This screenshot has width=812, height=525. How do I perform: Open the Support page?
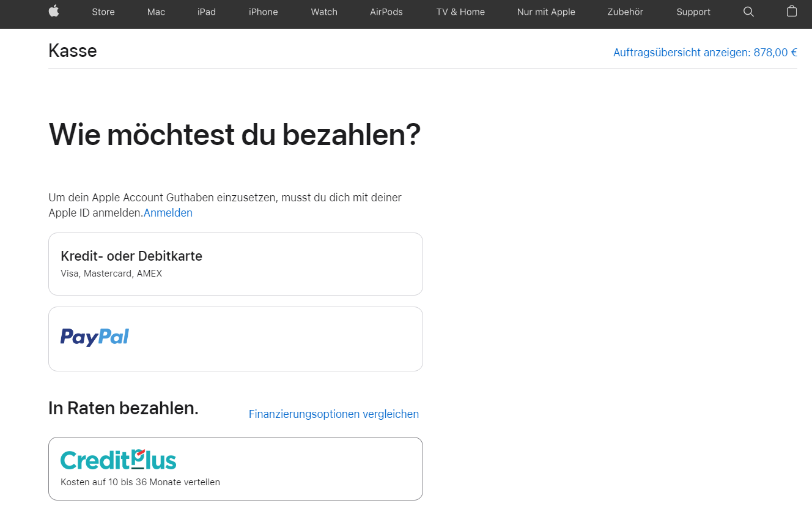(693, 12)
